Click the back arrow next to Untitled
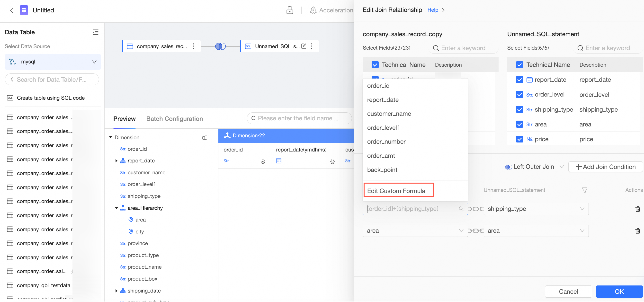This screenshot has width=644, height=302. click(x=11, y=10)
